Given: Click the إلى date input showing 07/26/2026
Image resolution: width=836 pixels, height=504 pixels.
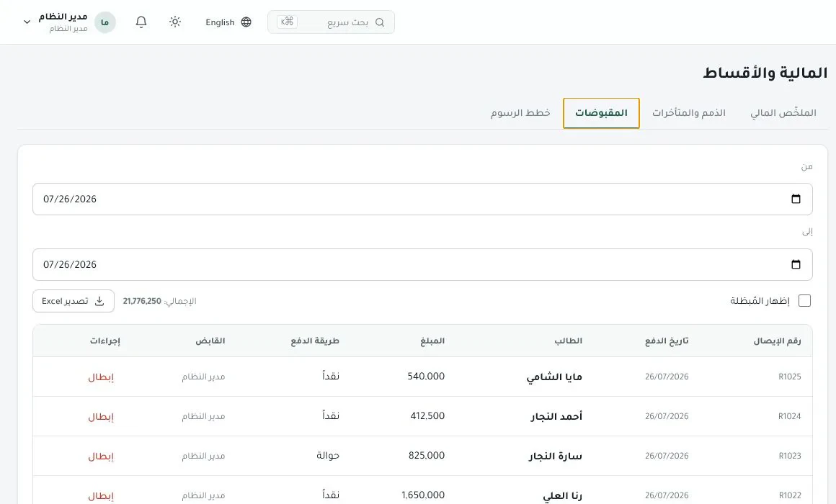Looking at the screenshot, I should tap(422, 265).
